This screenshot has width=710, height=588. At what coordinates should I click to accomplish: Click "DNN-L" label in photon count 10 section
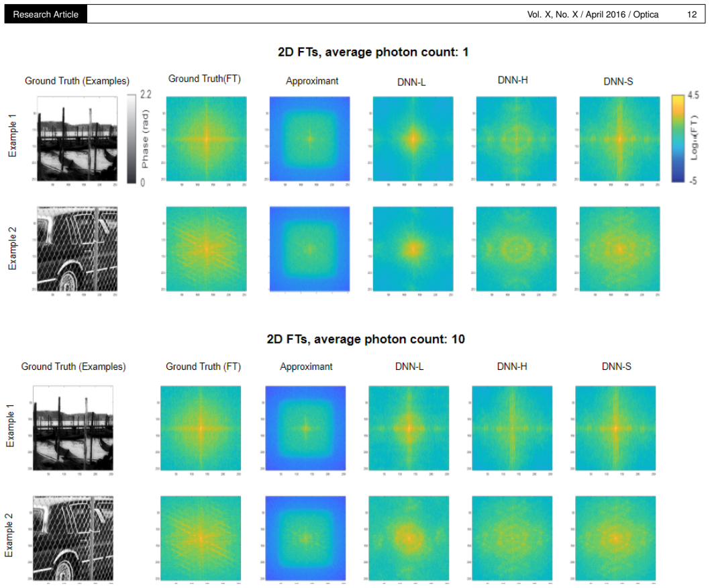pos(409,366)
